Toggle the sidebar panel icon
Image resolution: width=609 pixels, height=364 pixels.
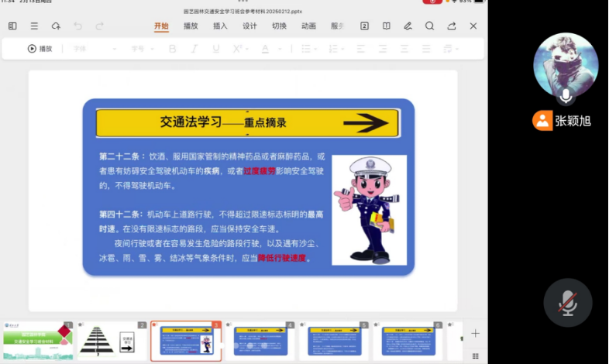[12, 26]
